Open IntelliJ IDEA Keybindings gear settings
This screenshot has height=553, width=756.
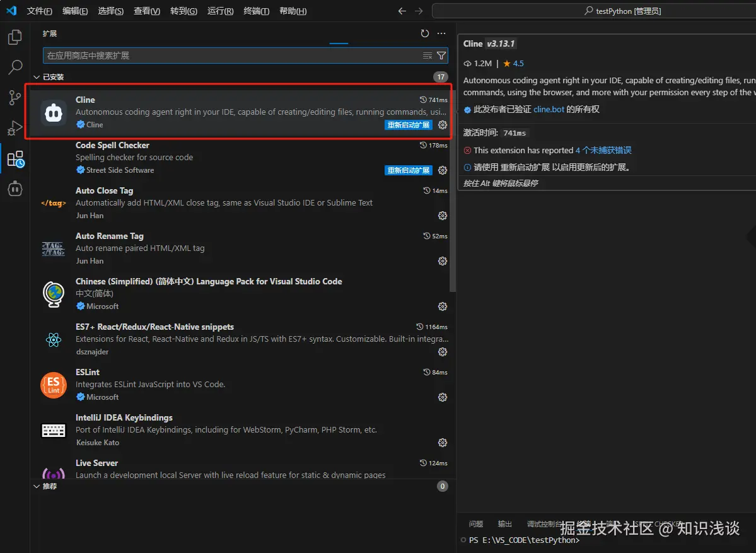point(443,443)
